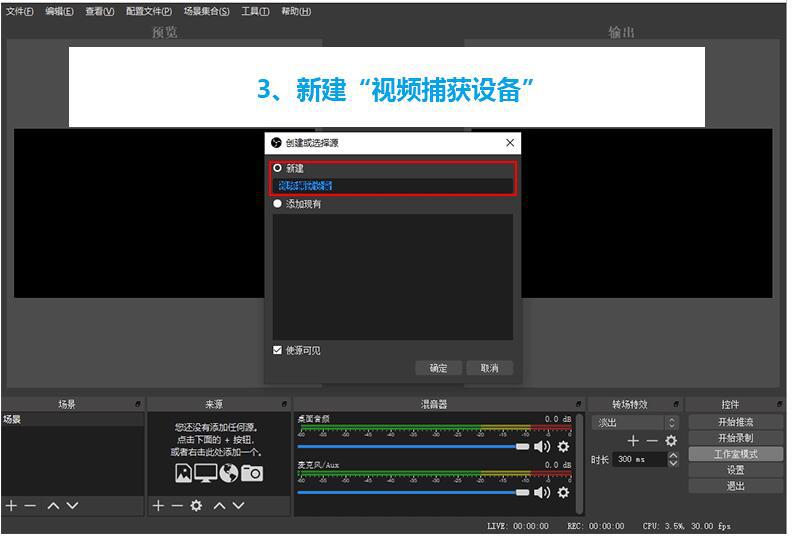
Task: Click the CPU usage status text
Action: coord(687,526)
